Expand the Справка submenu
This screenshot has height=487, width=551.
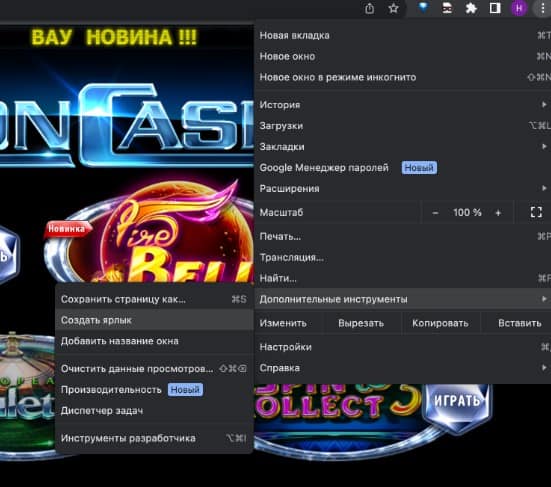(x=403, y=368)
